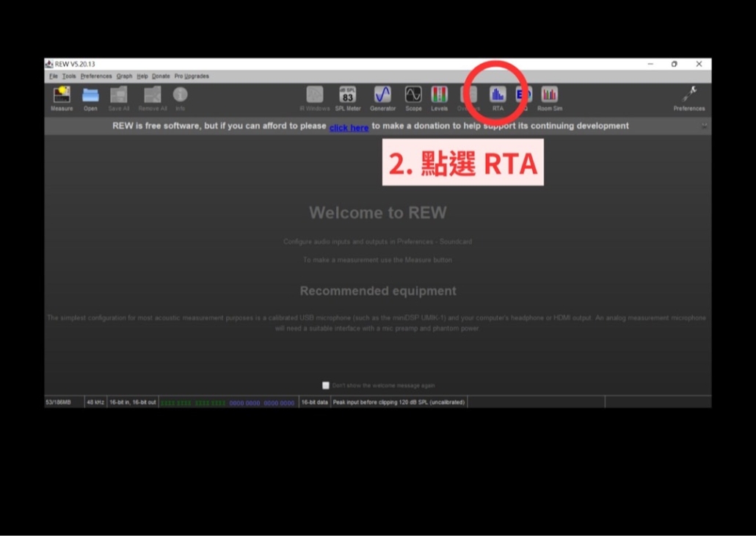Image resolution: width=756 pixels, height=536 pixels.
Task: Open the Pro Upgrades menu
Action: pos(192,76)
